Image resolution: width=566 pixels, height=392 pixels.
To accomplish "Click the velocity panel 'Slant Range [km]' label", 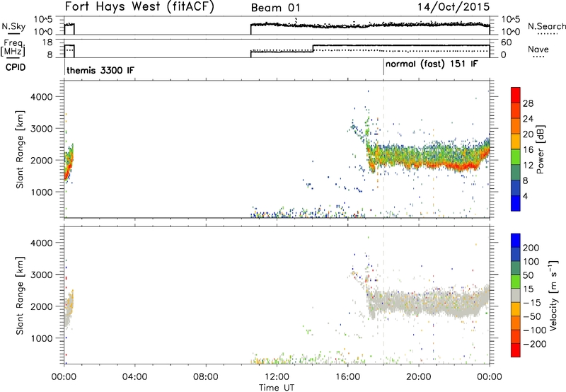I will pos(20,296).
